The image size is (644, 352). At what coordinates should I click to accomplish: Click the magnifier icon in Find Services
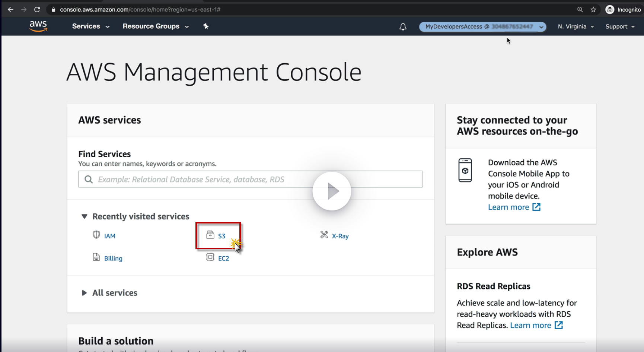coord(89,180)
